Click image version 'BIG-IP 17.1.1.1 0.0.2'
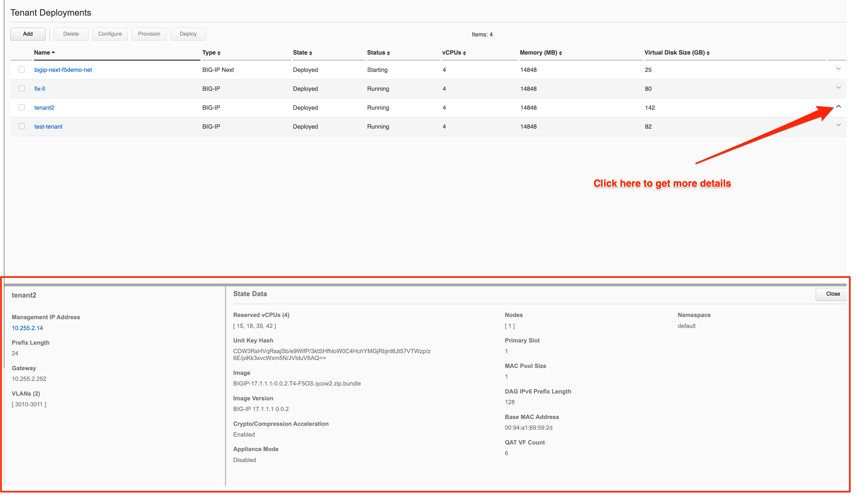 pyautogui.click(x=261, y=409)
